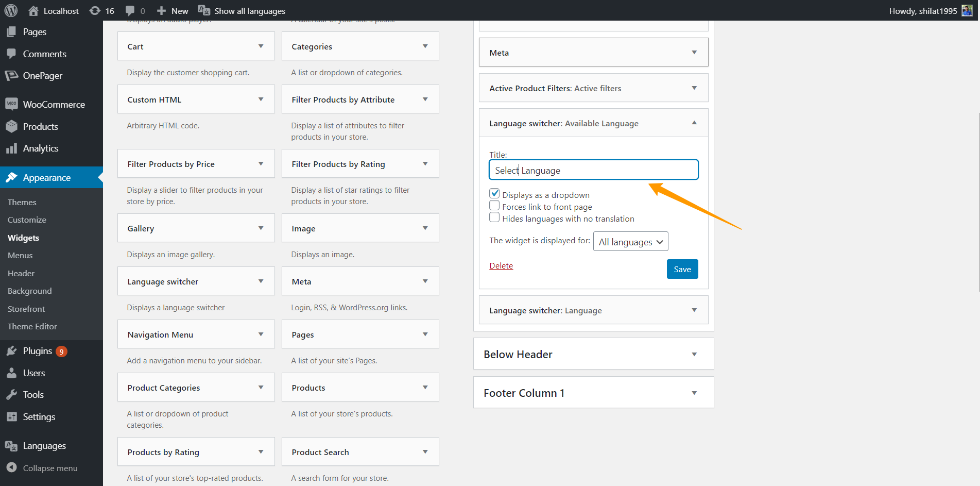
Task: Click the Plugins update count badge
Action: pos(62,351)
